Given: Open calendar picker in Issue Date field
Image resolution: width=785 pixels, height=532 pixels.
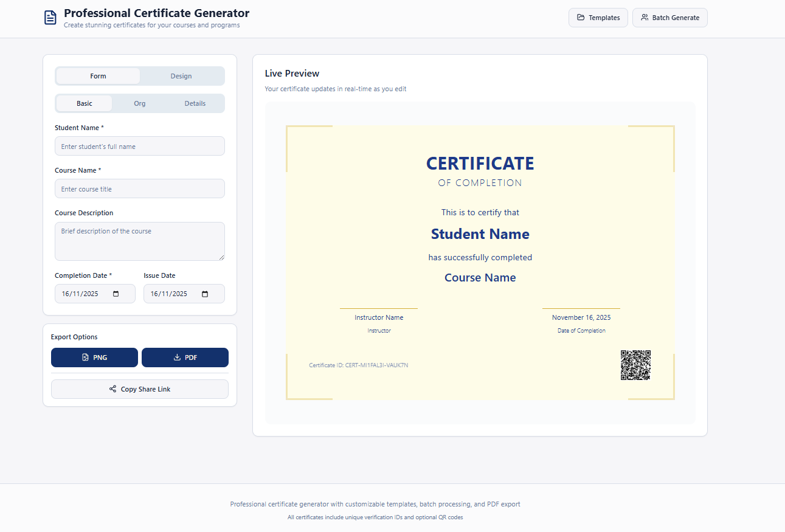Looking at the screenshot, I should [205, 294].
